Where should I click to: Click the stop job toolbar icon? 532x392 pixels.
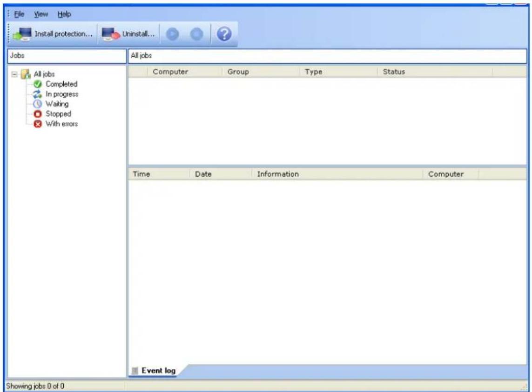[196, 34]
